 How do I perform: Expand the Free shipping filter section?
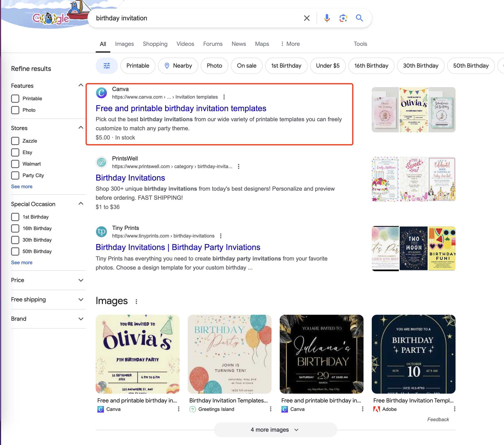coord(81,300)
